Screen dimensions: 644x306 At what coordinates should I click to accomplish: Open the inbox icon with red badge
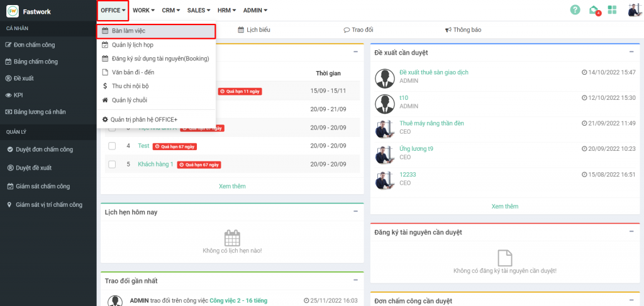pos(594,10)
